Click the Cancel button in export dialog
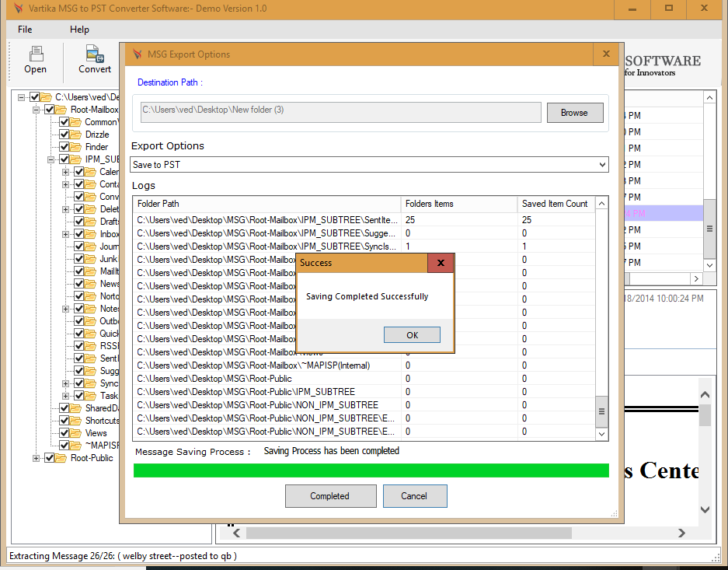 tap(415, 496)
